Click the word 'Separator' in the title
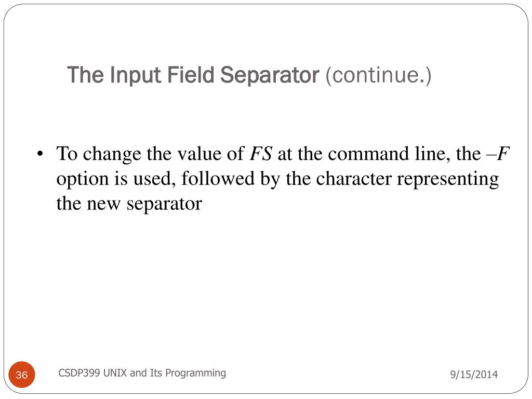Image resolution: width=532 pixels, height=399 pixels. (269, 76)
